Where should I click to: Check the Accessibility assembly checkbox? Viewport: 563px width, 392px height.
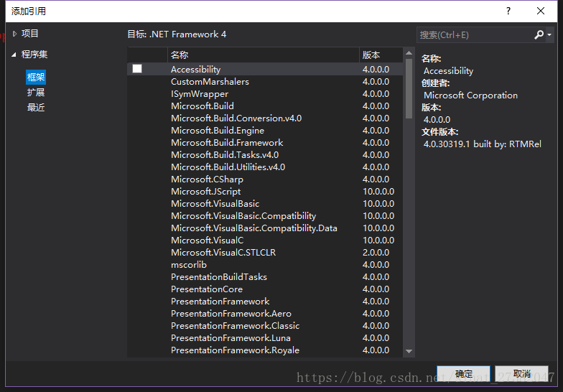click(x=137, y=69)
